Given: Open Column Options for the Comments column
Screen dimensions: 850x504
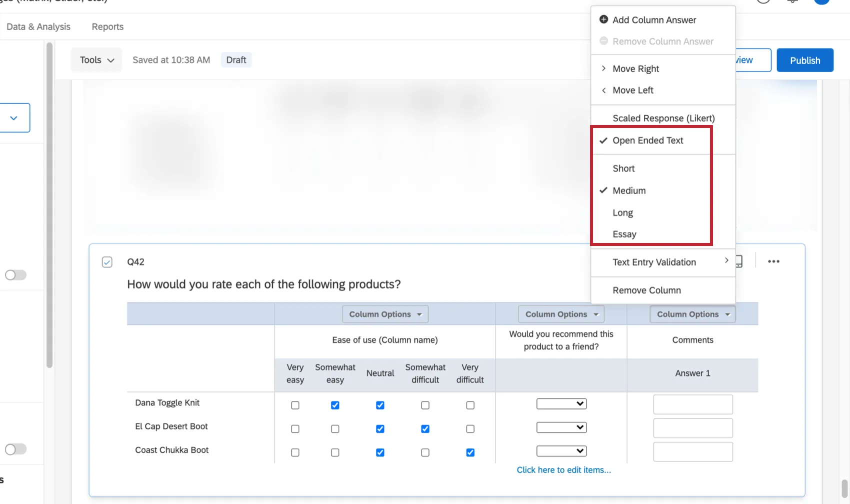Looking at the screenshot, I should click(x=692, y=314).
